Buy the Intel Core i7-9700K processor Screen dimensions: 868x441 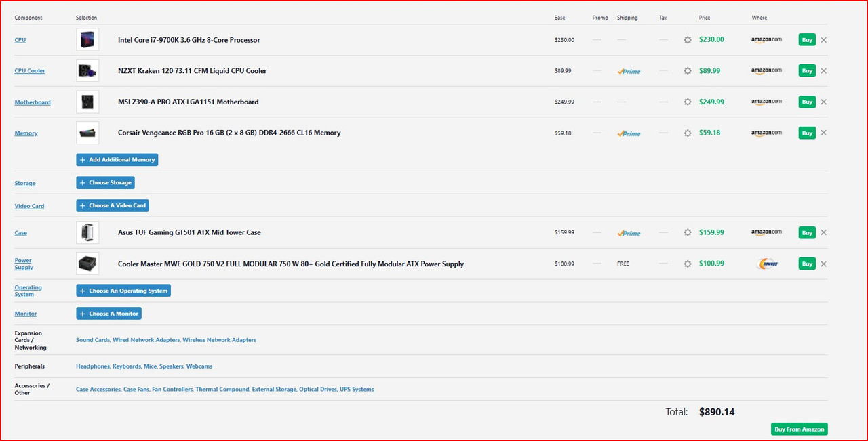click(x=807, y=40)
